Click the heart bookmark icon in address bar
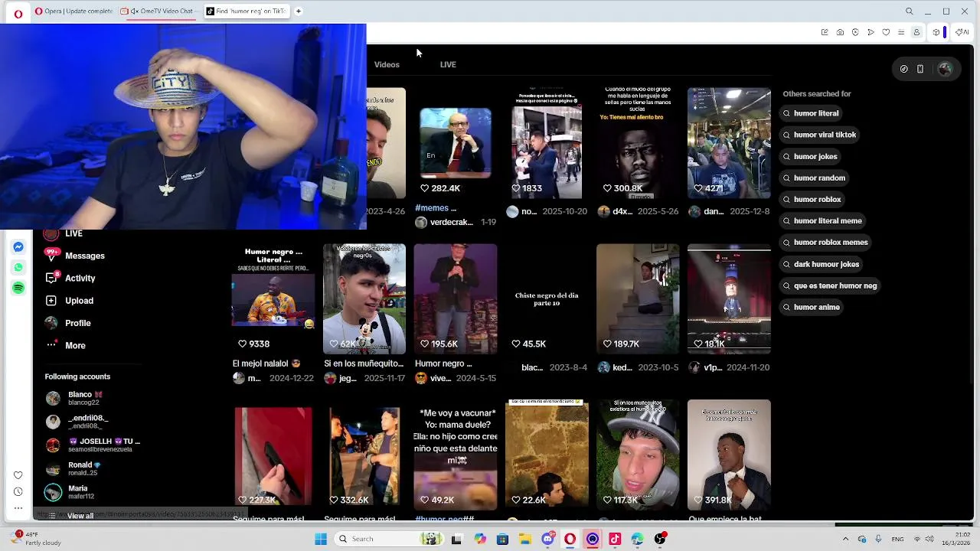 tap(886, 32)
